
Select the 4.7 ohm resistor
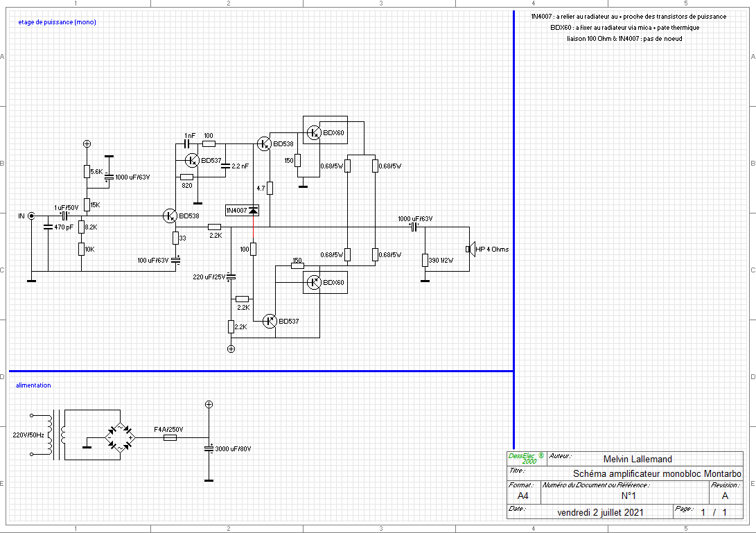pos(270,188)
